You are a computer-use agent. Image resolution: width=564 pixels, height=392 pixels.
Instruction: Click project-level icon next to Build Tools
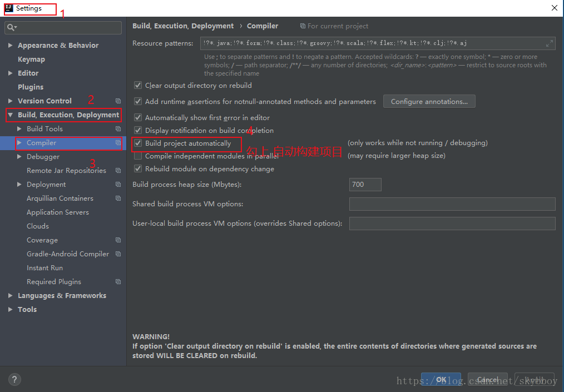[x=118, y=129]
